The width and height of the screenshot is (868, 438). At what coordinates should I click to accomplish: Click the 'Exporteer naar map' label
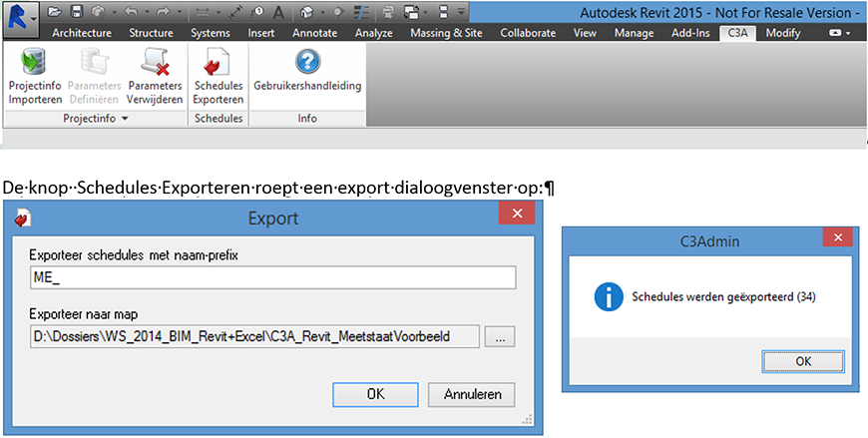84,314
